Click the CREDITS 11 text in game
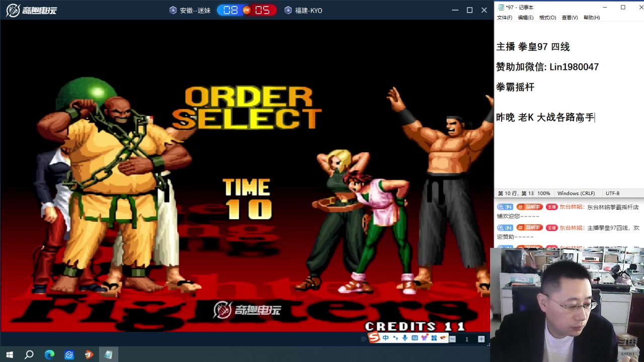644x362 pixels. coord(415,326)
